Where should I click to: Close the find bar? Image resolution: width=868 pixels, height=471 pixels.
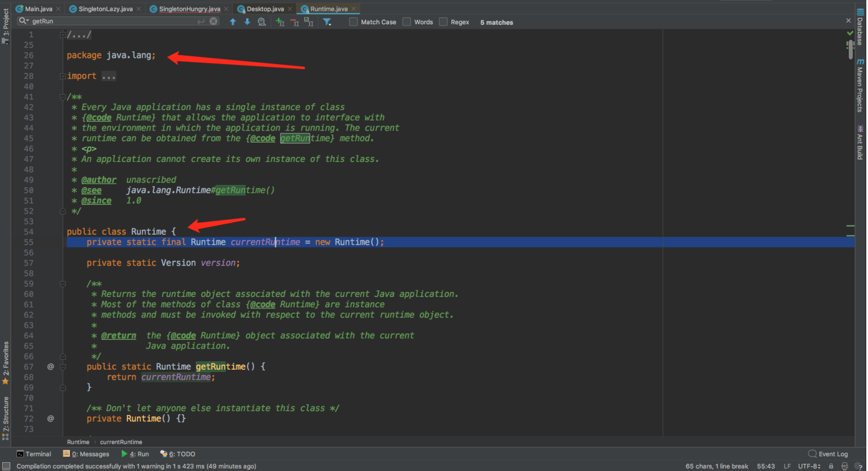pyautogui.click(x=848, y=21)
